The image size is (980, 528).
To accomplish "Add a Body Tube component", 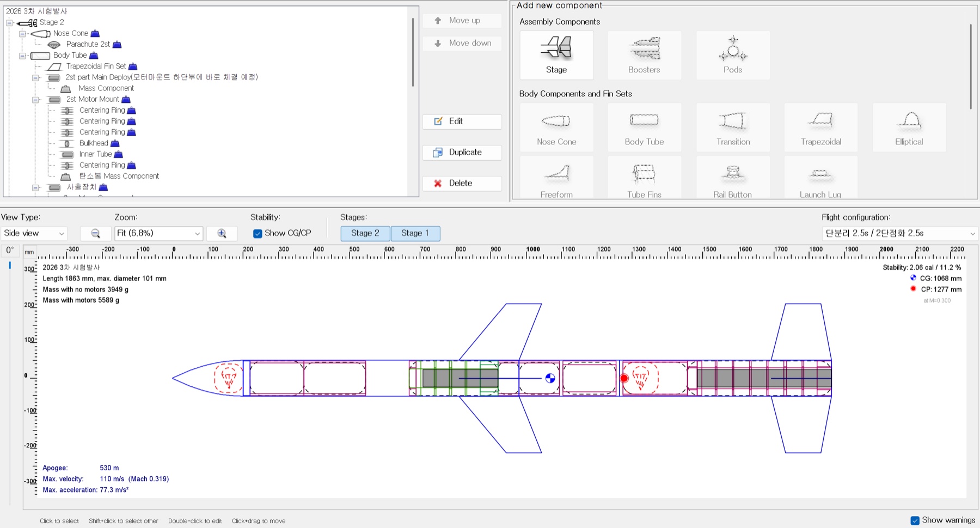I will (x=644, y=128).
